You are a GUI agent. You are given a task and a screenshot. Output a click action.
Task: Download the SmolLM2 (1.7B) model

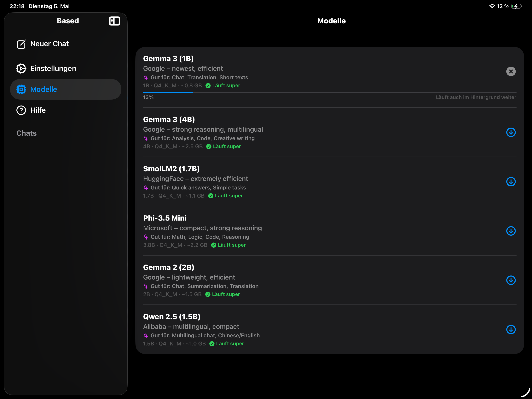511,182
